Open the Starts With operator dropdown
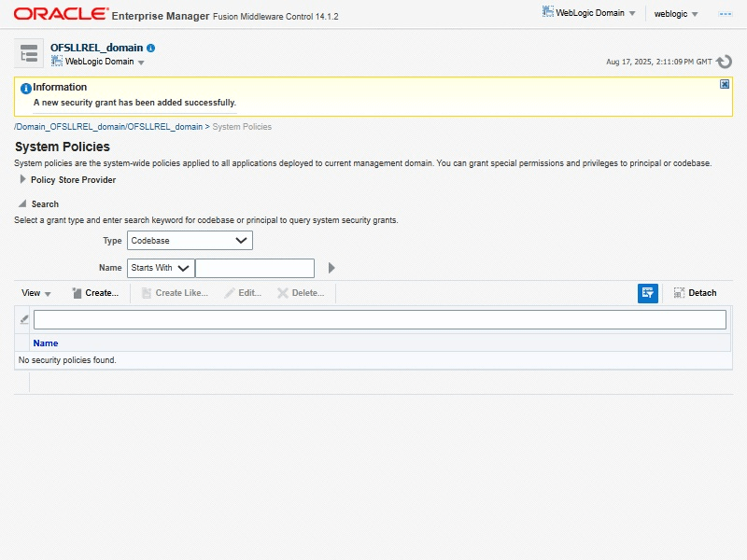747x560 pixels. tap(161, 268)
